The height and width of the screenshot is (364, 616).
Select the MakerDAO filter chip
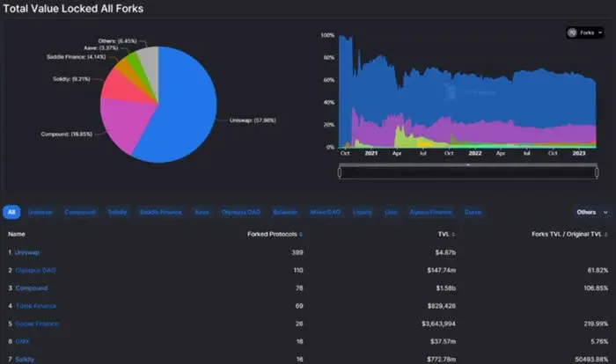point(326,212)
